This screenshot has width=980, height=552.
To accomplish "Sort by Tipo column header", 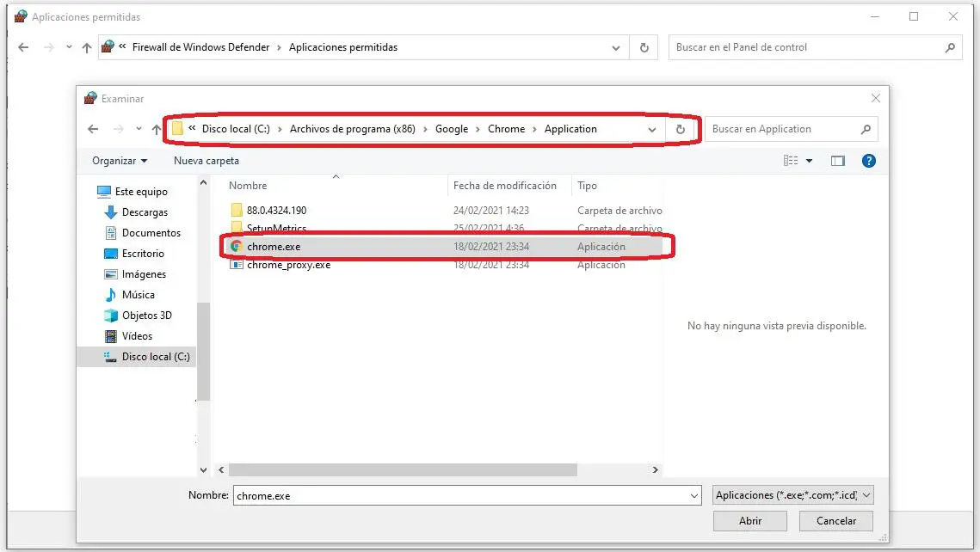I will (587, 186).
